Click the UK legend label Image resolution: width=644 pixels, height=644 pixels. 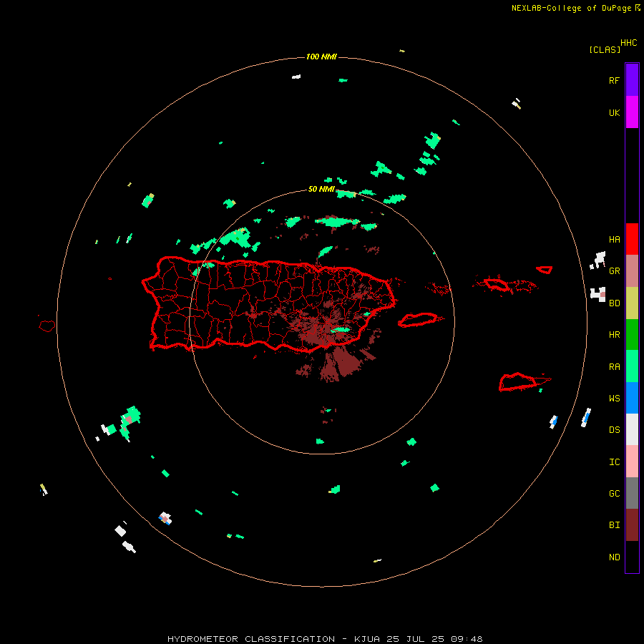pos(614,112)
